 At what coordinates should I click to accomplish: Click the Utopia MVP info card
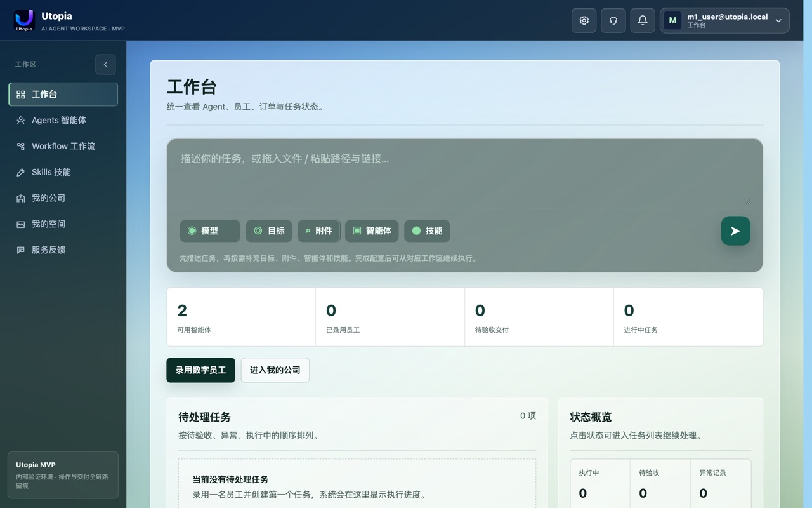(63, 475)
